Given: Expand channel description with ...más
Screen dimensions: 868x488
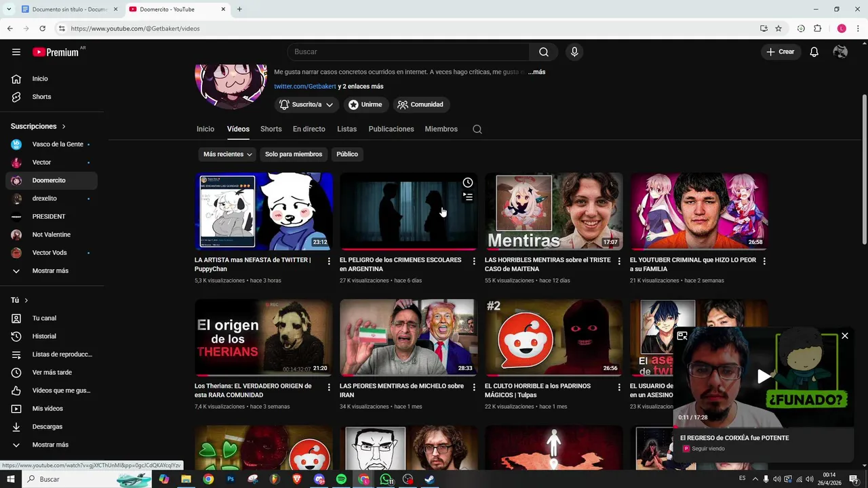Looking at the screenshot, I should (536, 72).
